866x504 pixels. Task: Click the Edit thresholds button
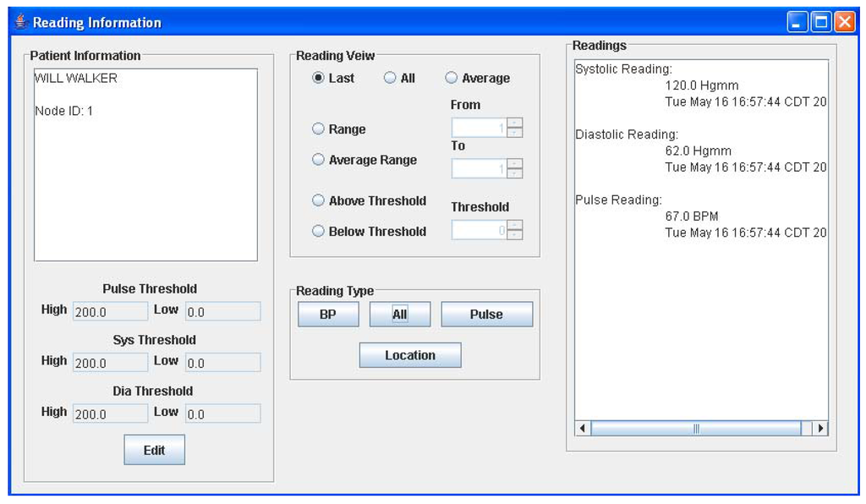[154, 450]
